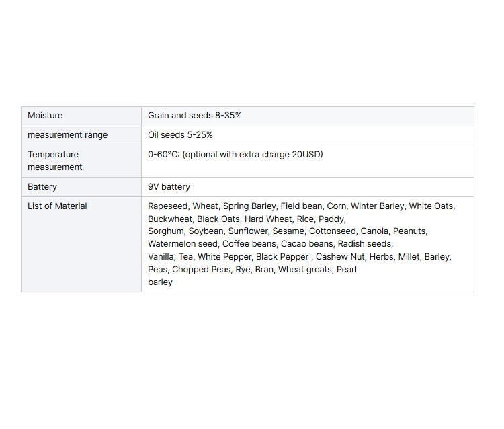The height and width of the screenshot is (429, 504).
Task: Click the line starting with 'Watermelon seed'
Action: [270, 244]
